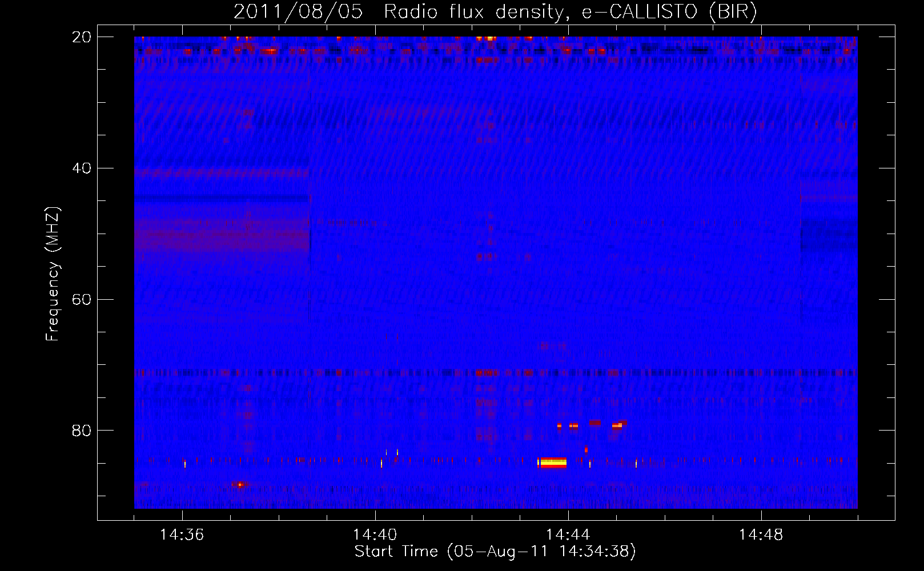Click the bright yellow-white burst near 14:44
Viewport: 924px width, 571px height.
pyautogui.click(x=552, y=463)
